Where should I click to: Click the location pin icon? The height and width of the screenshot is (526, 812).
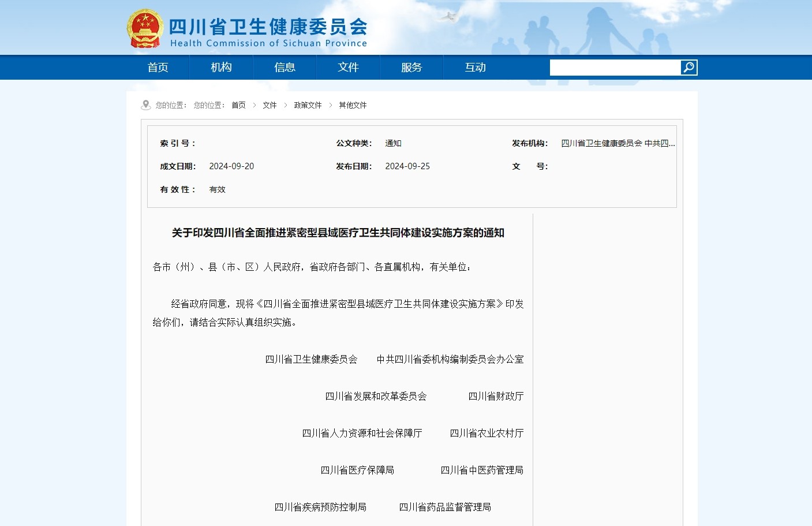[x=146, y=105]
